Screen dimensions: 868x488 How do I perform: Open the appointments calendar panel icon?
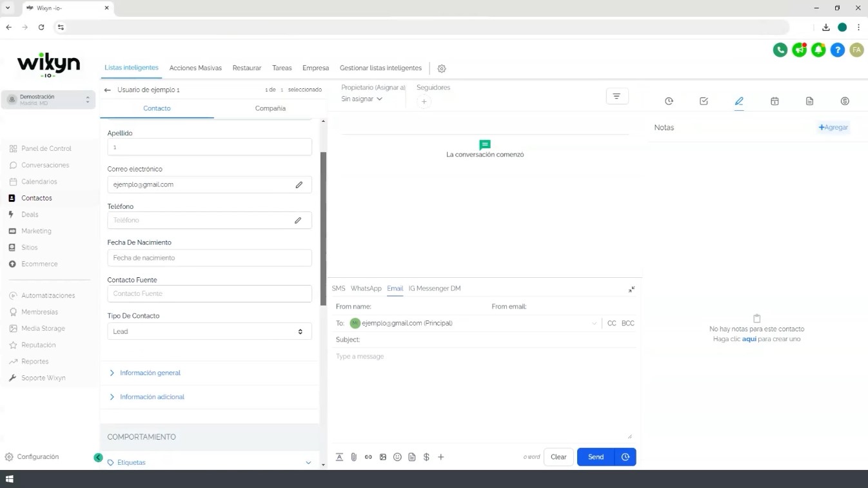(x=774, y=101)
